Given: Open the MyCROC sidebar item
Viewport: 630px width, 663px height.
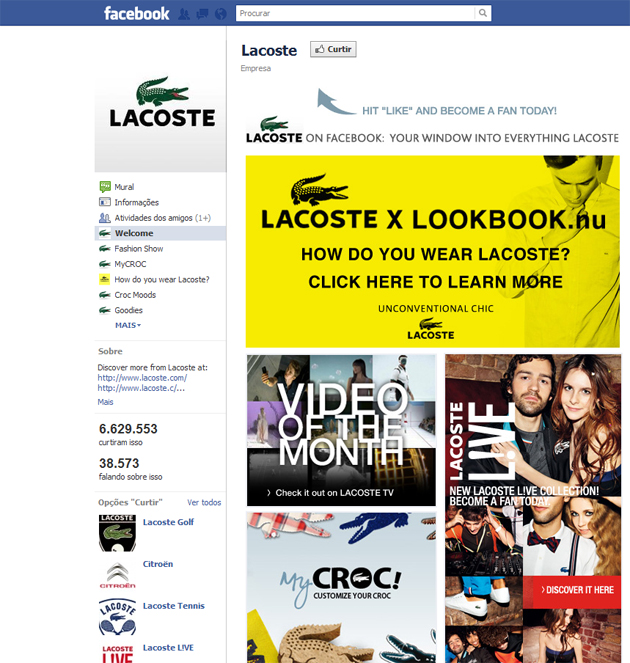Looking at the screenshot, I should 161,264.
